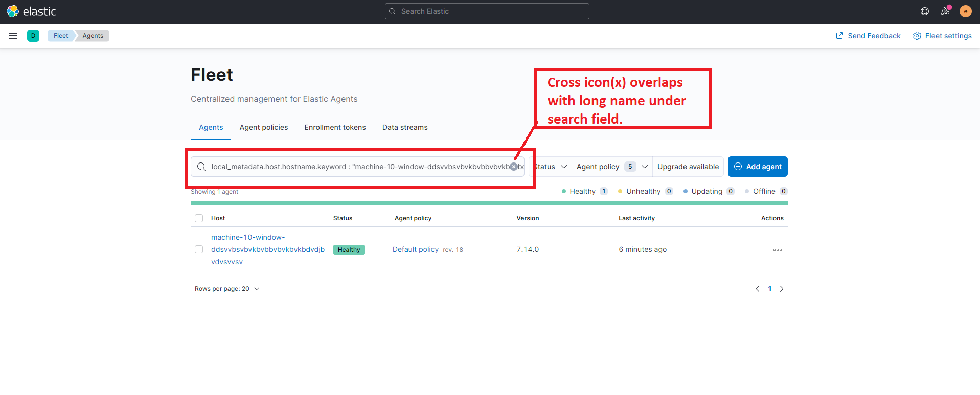Image resolution: width=980 pixels, height=395 pixels.
Task: Open the machine-10-window agent details link
Action: (x=268, y=249)
